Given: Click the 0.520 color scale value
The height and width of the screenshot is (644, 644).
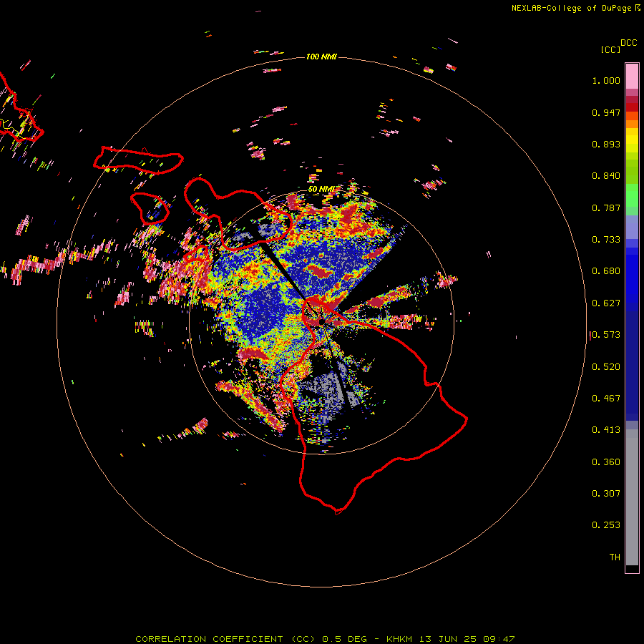Looking at the screenshot, I should (606, 367).
